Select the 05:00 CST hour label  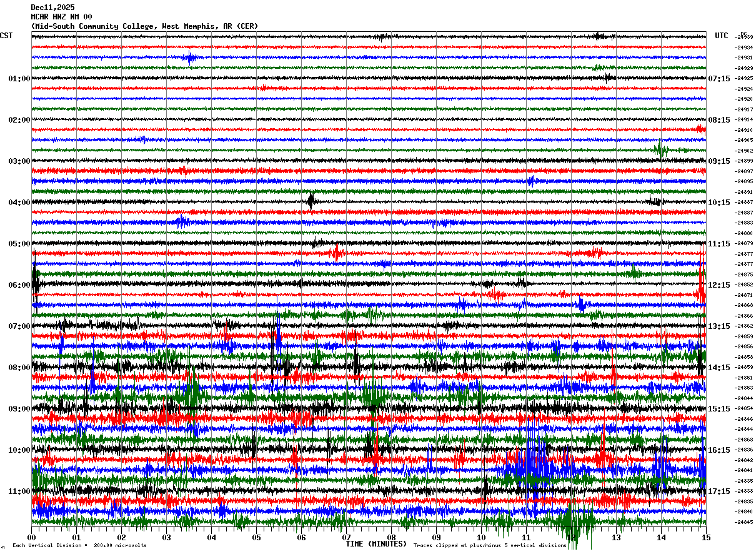[19, 244]
